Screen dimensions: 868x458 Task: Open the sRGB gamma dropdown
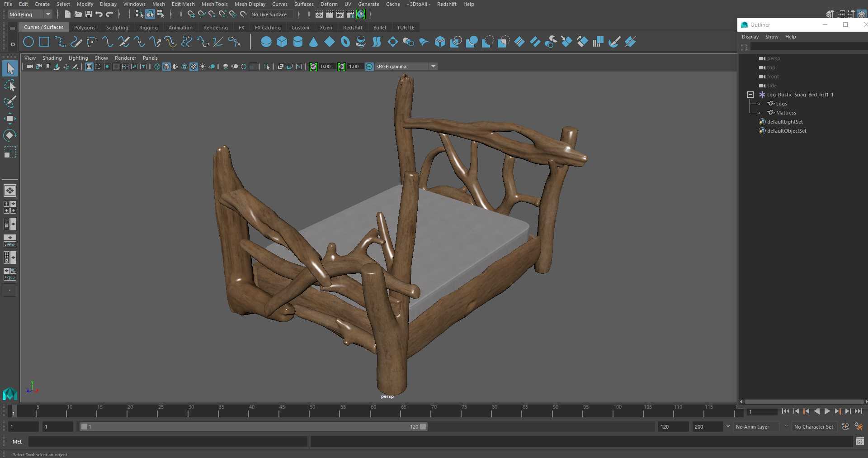pos(406,67)
